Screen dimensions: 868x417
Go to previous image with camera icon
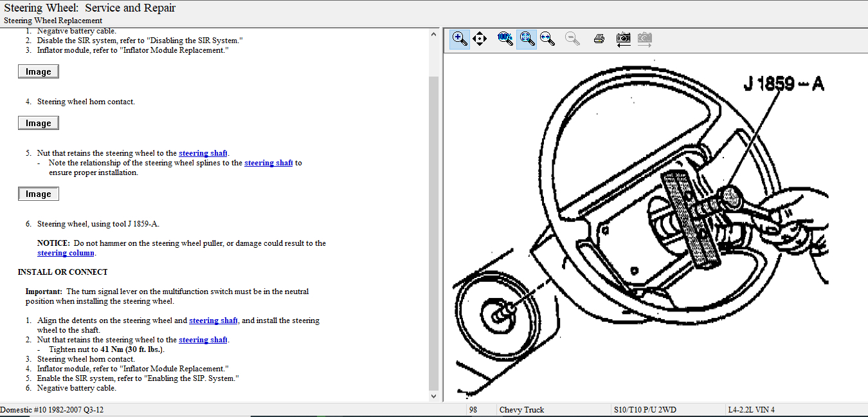(x=623, y=39)
